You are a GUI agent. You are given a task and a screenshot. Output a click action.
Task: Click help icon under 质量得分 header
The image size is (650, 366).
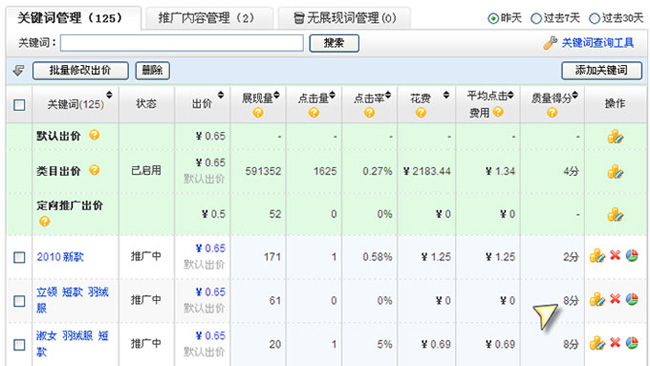click(x=552, y=112)
